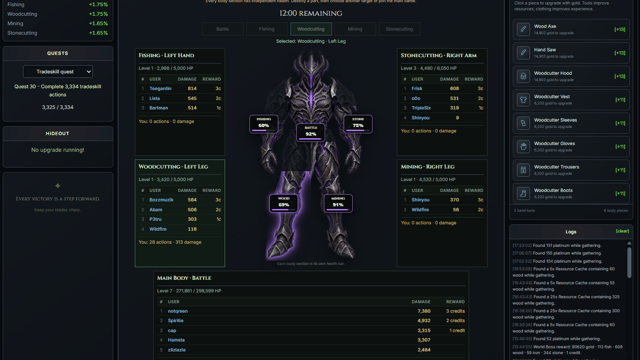Click user zilziezle in Main Body leaderboard

tap(177, 350)
